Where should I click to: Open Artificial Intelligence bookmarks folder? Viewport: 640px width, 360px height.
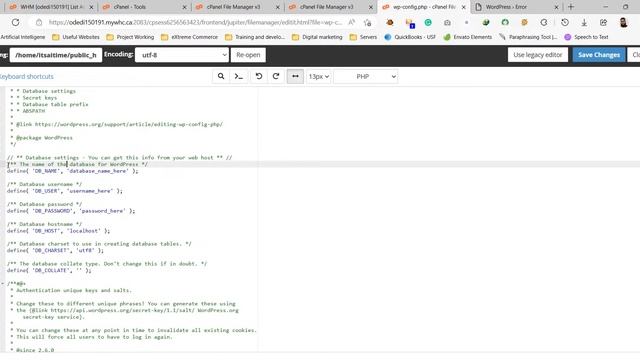tap(22, 37)
